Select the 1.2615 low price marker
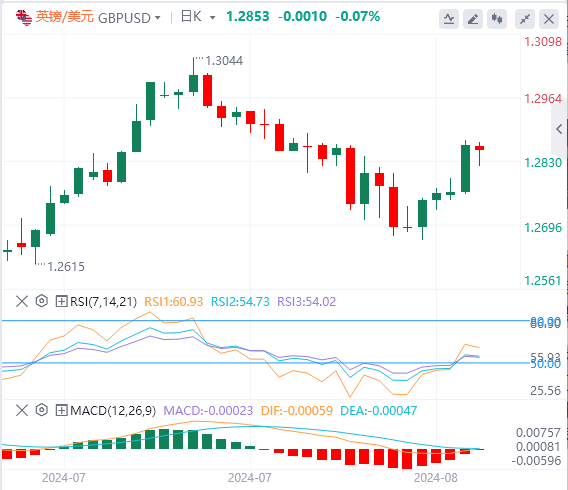 click(66, 267)
